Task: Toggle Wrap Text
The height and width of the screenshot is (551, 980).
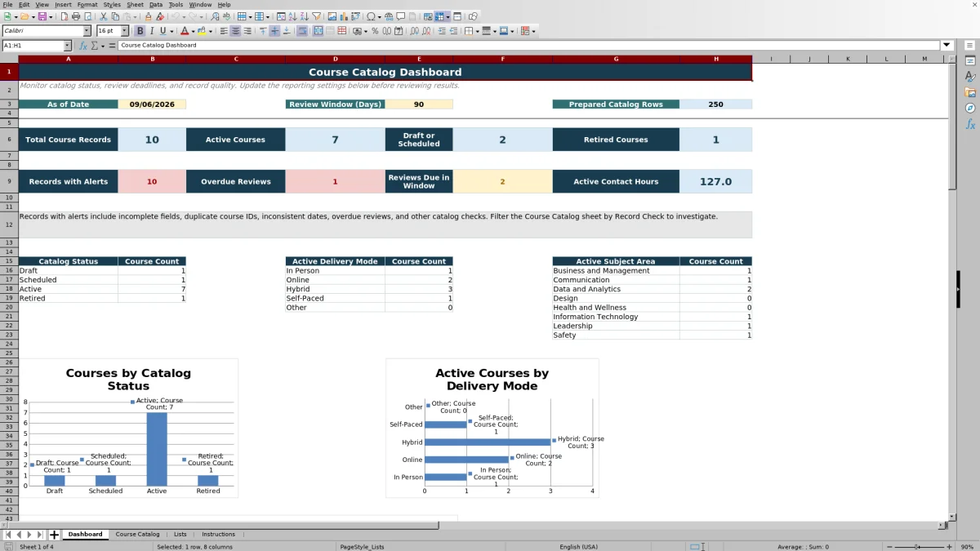Action: (302, 31)
